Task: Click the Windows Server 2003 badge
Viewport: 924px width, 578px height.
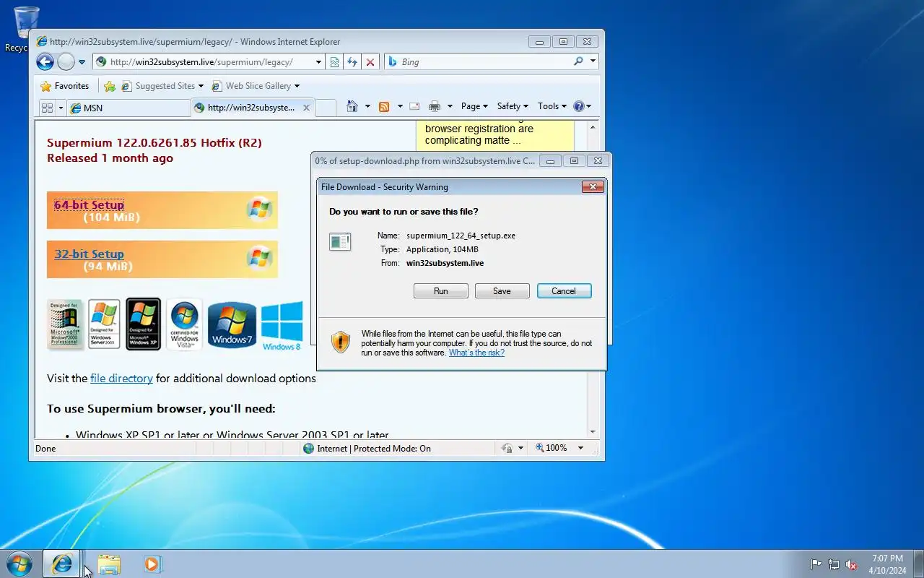Action: coord(104,324)
